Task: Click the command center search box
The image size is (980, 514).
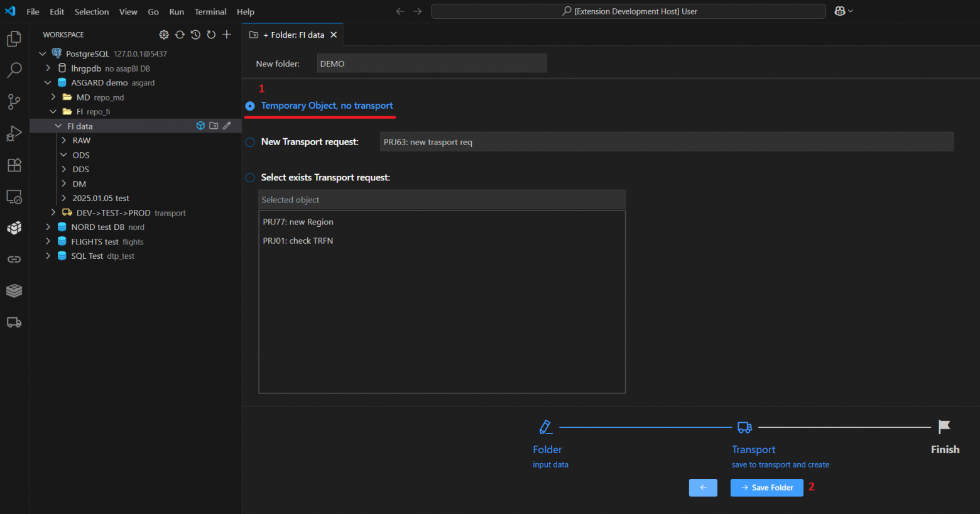Action: [628, 11]
